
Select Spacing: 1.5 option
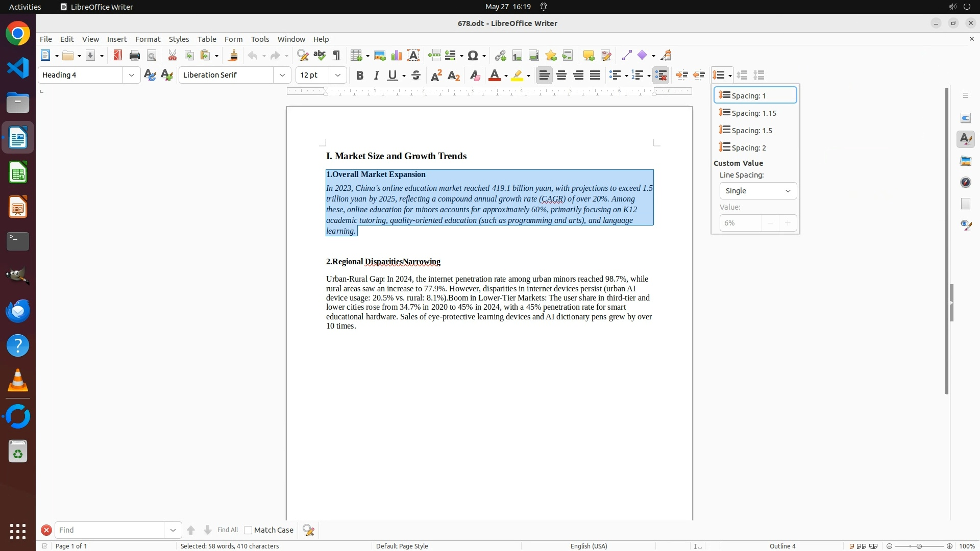(751, 131)
